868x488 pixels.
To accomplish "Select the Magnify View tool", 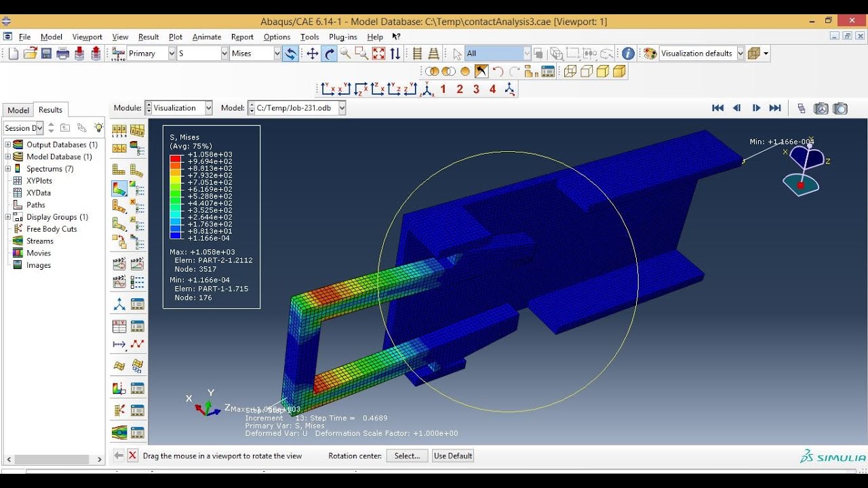I will pos(345,54).
